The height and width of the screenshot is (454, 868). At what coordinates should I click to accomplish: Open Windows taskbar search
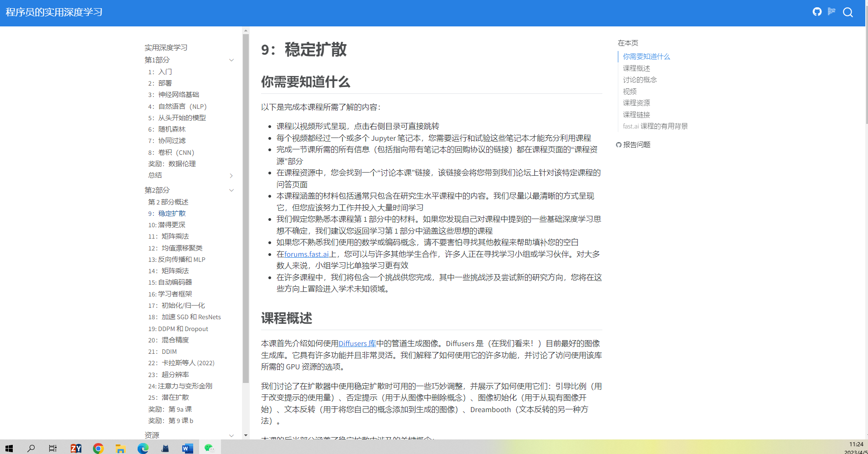point(31,448)
